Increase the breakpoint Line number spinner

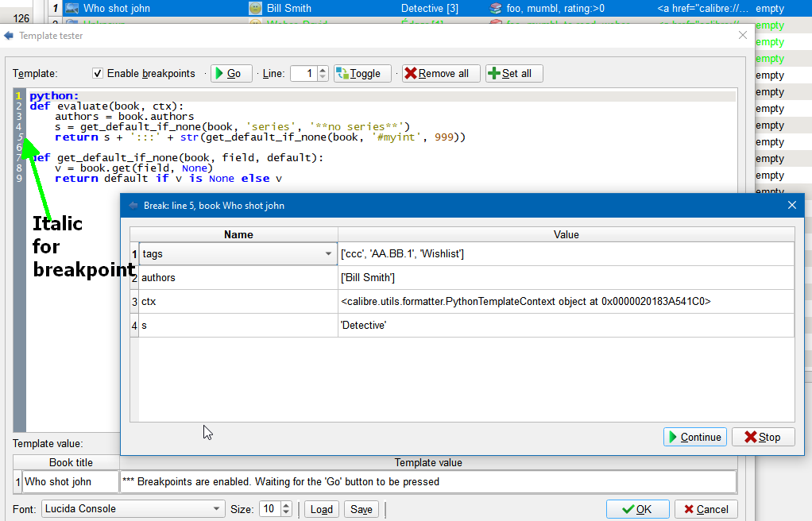tap(323, 70)
